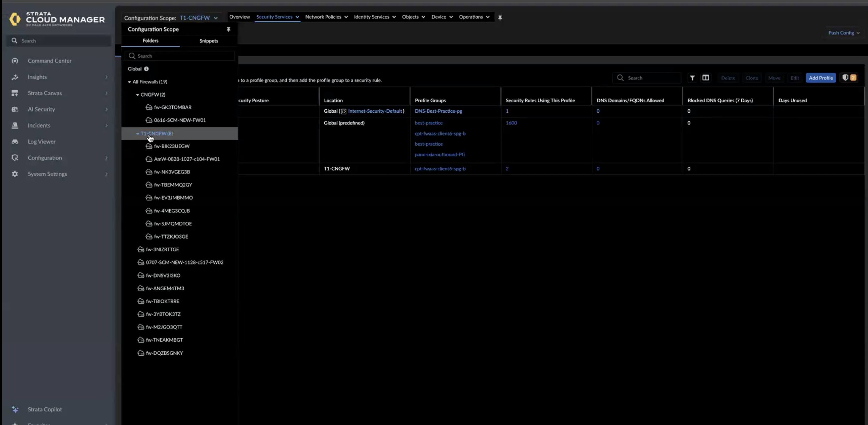
Task: Unpin the Configuration Scope panel
Action: 228,29
